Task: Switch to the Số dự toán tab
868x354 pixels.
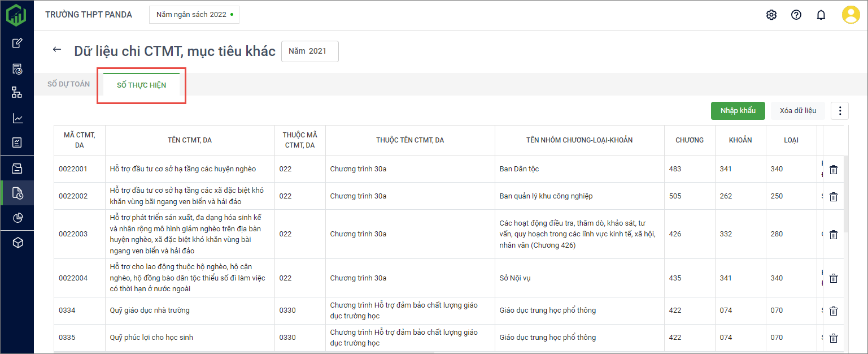Action: [x=68, y=84]
